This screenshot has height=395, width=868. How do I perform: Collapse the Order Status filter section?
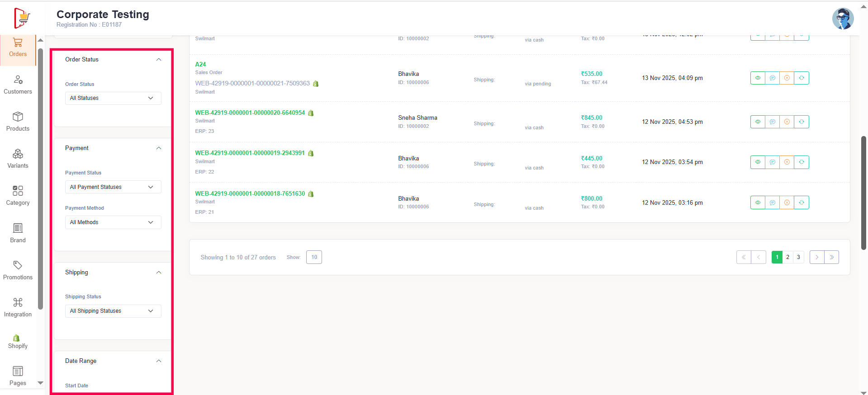[159, 60]
